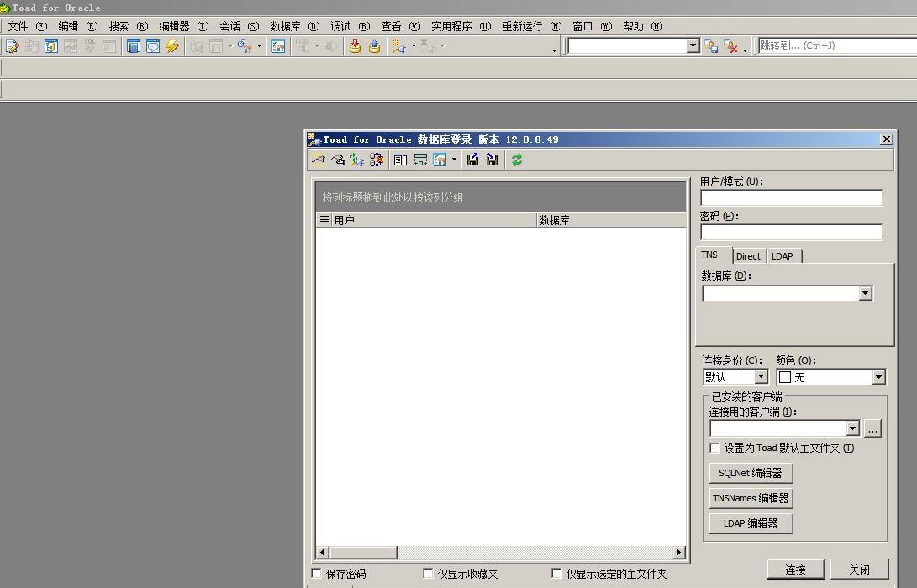Open the 连接身份 dropdown showing 默认
This screenshot has height=588, width=917.
click(x=761, y=377)
